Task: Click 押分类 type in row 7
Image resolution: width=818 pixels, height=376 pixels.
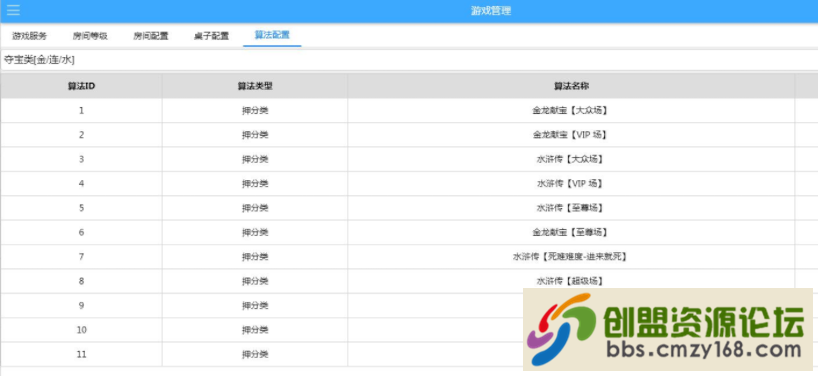Action: point(255,257)
